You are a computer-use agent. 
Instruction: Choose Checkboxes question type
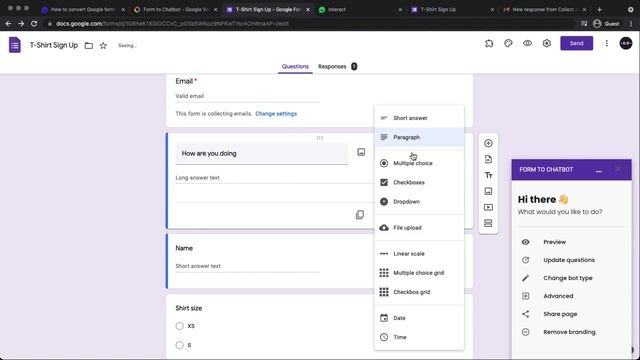point(419,182)
